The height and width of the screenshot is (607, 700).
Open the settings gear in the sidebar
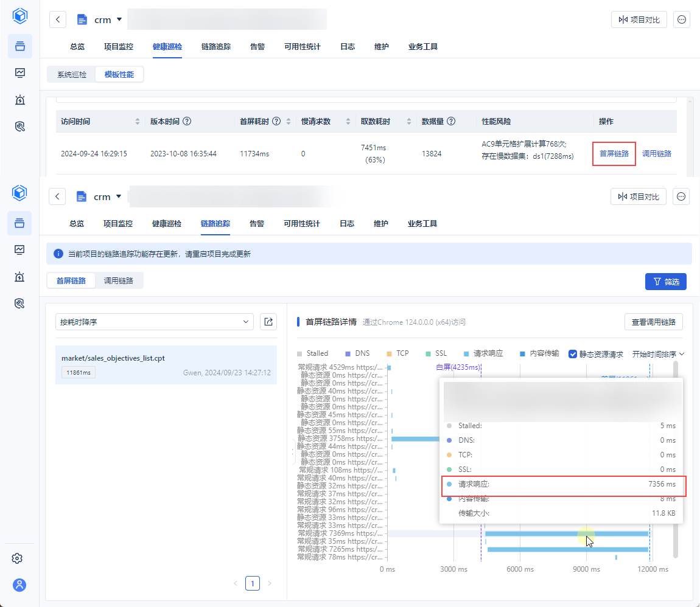[x=18, y=558]
